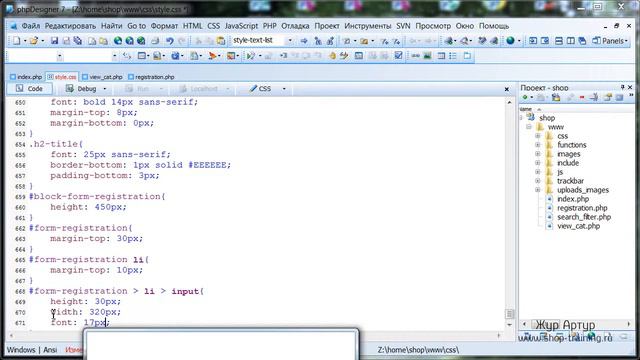Expand the uploads_images folder node
The width and height of the screenshot is (640, 360).
point(538,190)
